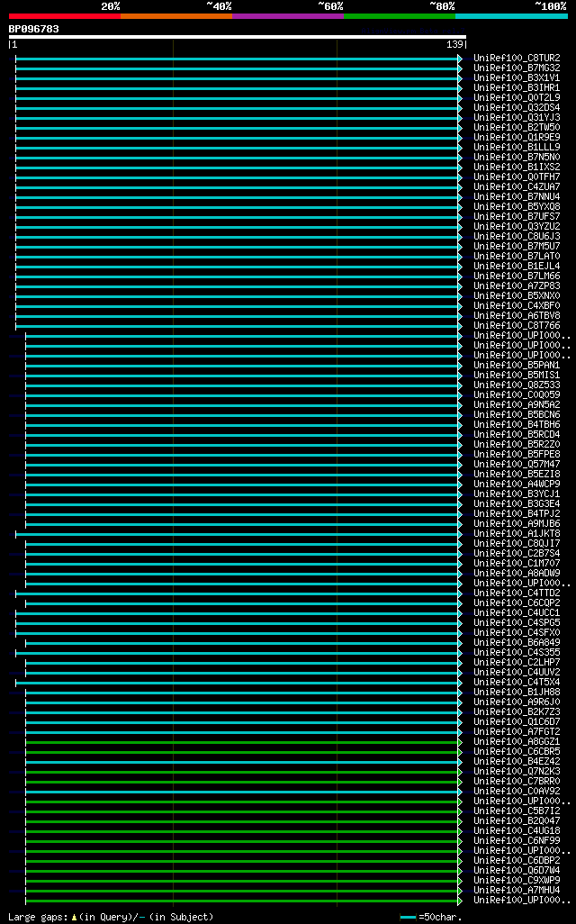
Task: Select the UniRef100_C4ZUA7 label
Action: click(517, 186)
